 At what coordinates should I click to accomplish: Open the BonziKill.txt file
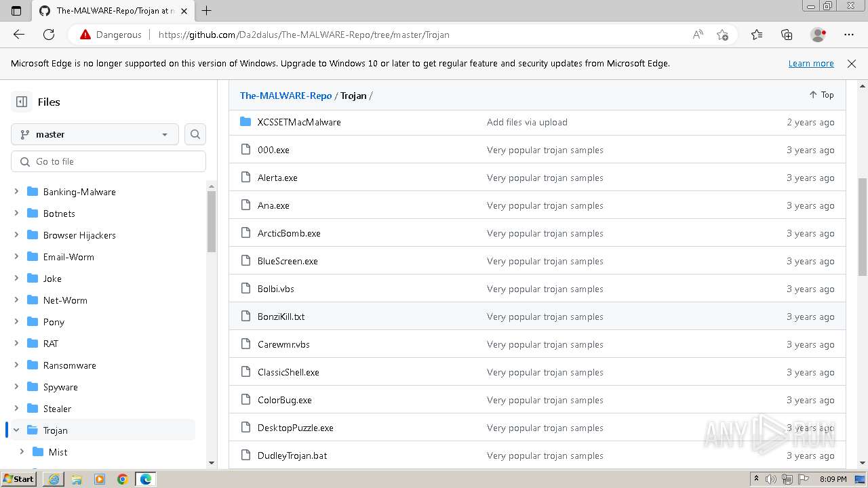click(x=281, y=317)
